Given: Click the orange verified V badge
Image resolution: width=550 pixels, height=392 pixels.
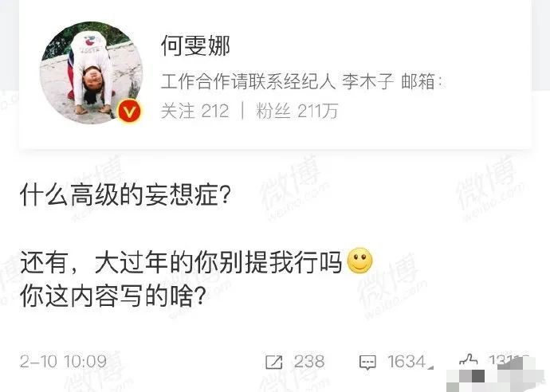Looking at the screenshot, I should click(x=129, y=112).
